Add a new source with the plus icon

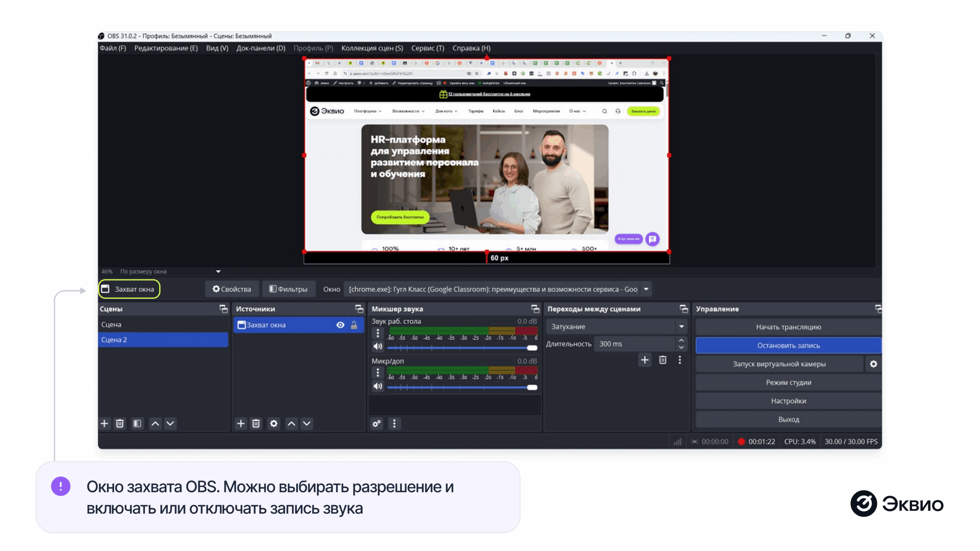click(241, 424)
